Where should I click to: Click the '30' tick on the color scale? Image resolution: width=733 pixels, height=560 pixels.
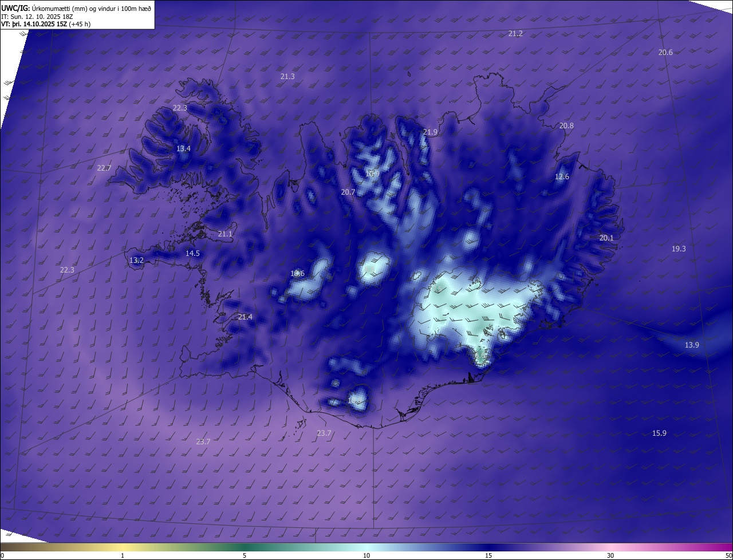610,555
